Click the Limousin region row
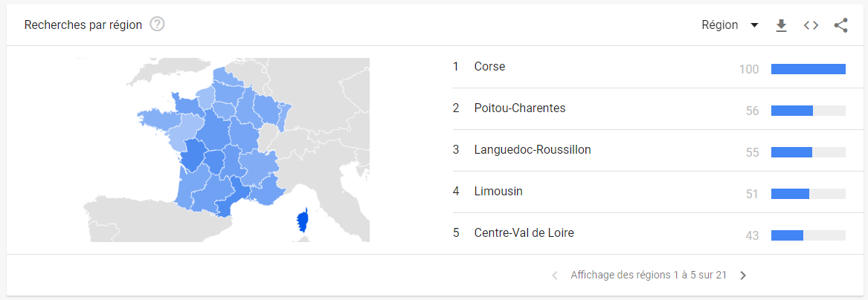868x300 pixels. coord(498,192)
